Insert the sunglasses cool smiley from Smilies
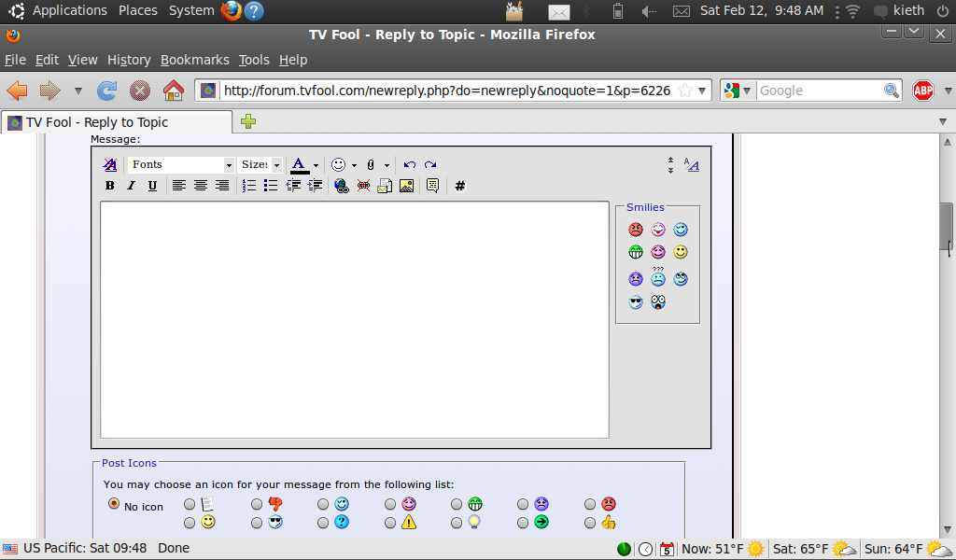The height and width of the screenshot is (560, 956). point(636,302)
